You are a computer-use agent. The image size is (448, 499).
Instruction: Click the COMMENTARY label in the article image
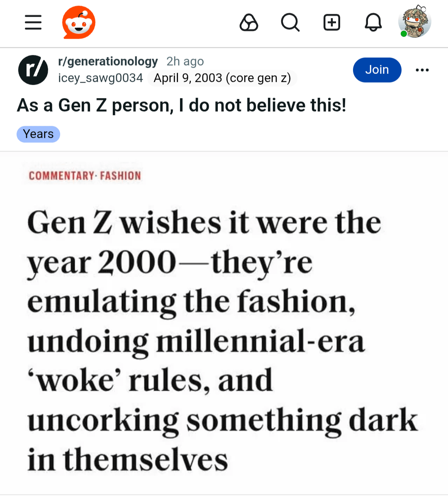click(61, 176)
